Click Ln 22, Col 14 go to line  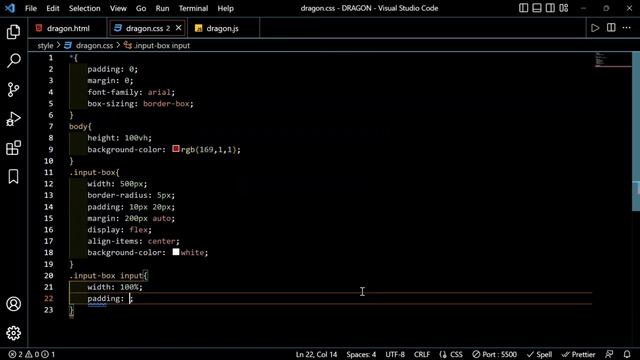[x=316, y=354]
